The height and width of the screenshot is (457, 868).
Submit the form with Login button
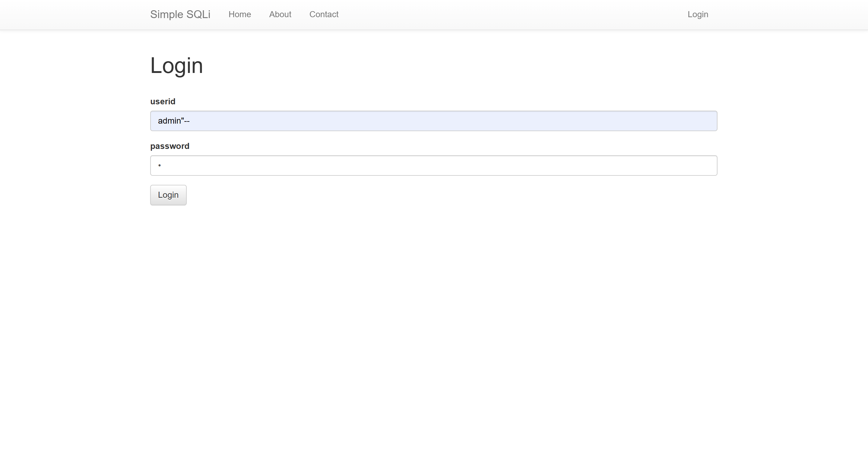pos(168,195)
